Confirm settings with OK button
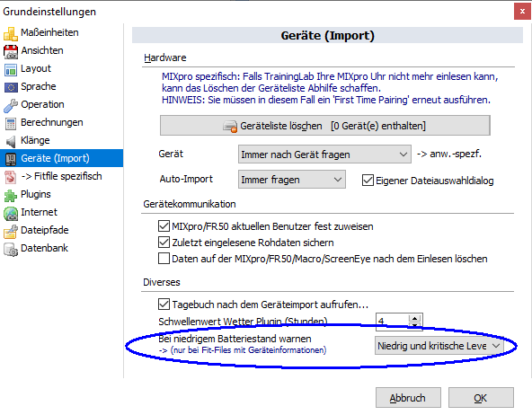532x415 pixels. 481,398
